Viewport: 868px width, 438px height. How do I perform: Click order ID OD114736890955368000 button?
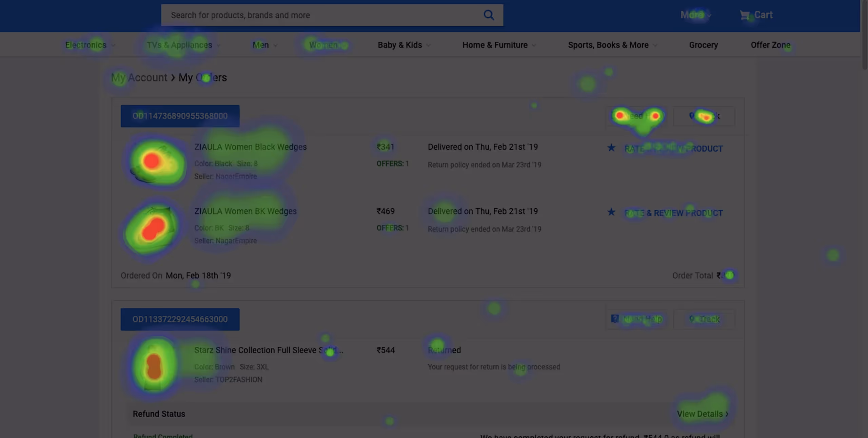(x=180, y=116)
